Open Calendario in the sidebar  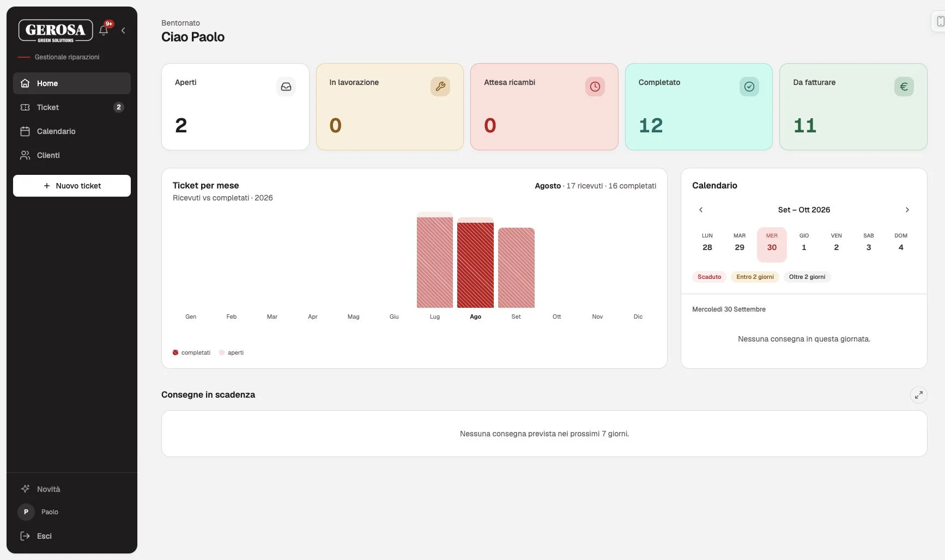[x=72, y=131]
